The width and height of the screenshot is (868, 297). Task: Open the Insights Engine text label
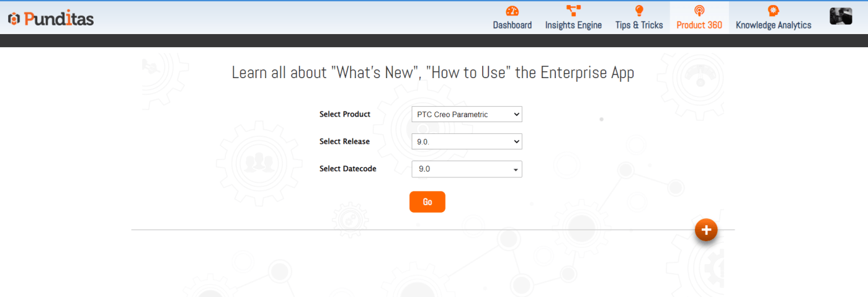click(573, 25)
